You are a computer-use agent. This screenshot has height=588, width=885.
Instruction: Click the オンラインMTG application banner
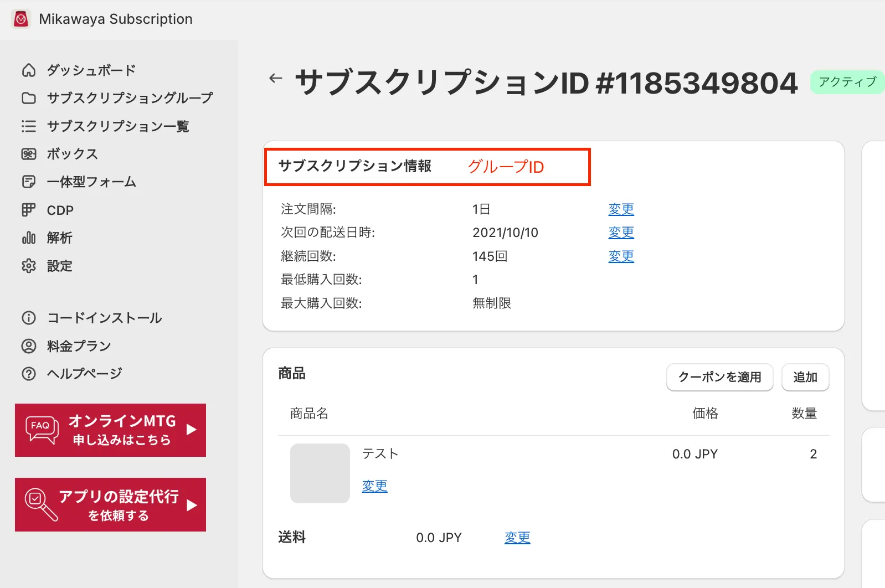click(x=110, y=430)
